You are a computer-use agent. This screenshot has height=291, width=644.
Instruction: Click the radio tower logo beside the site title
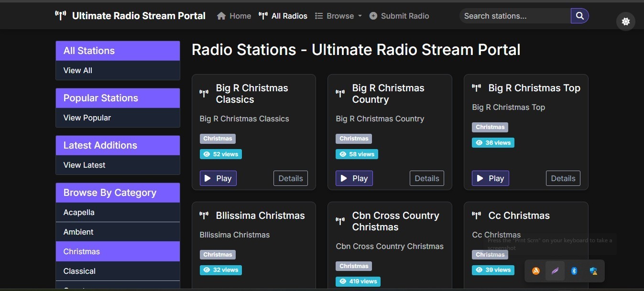point(60,16)
